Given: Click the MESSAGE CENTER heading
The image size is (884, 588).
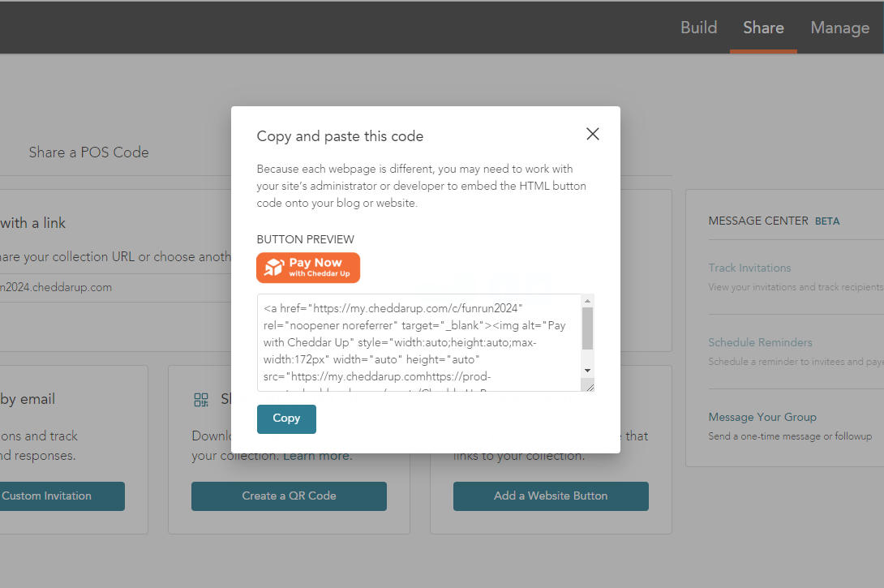Looking at the screenshot, I should point(758,221).
